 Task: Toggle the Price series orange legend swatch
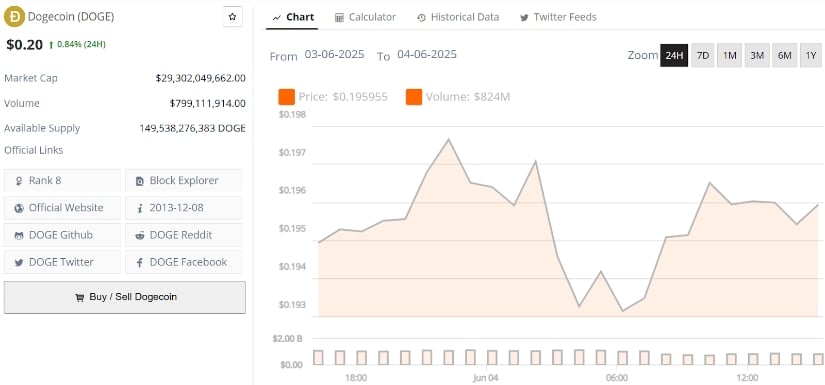pos(287,97)
